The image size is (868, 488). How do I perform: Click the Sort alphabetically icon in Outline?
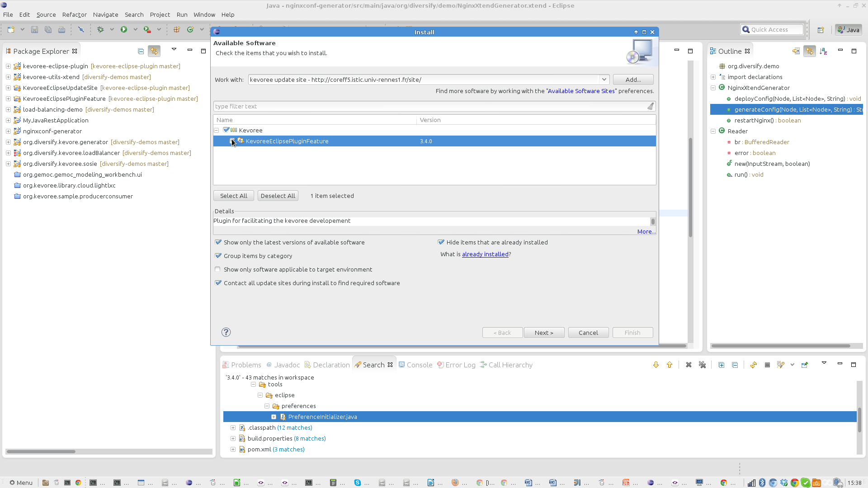point(823,51)
